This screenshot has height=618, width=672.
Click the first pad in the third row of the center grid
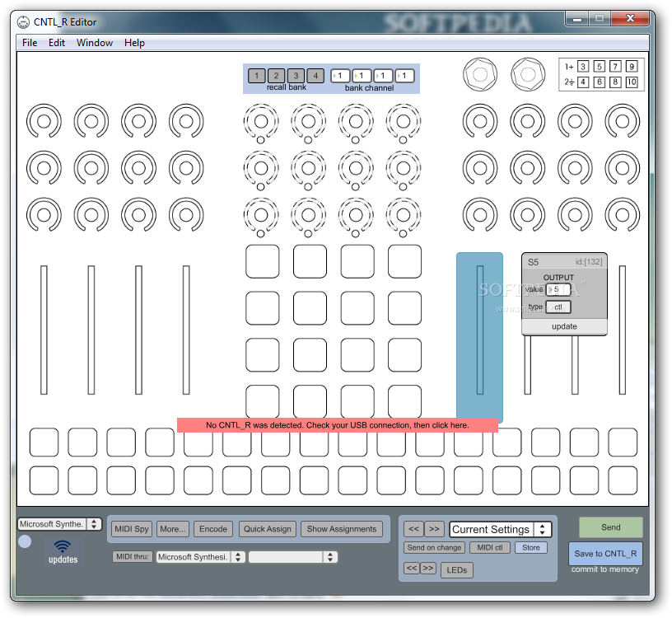262,355
